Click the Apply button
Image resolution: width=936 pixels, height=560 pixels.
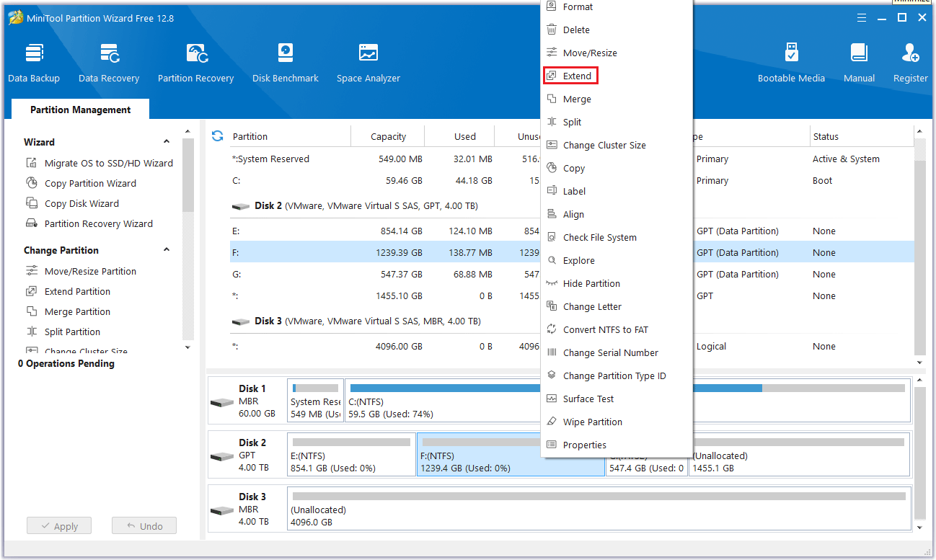pyautogui.click(x=59, y=526)
